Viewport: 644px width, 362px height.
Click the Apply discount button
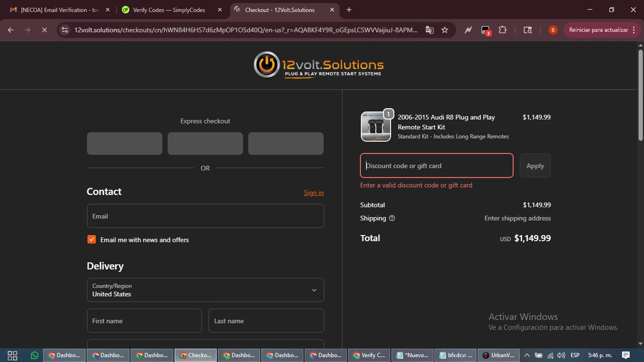[535, 166]
